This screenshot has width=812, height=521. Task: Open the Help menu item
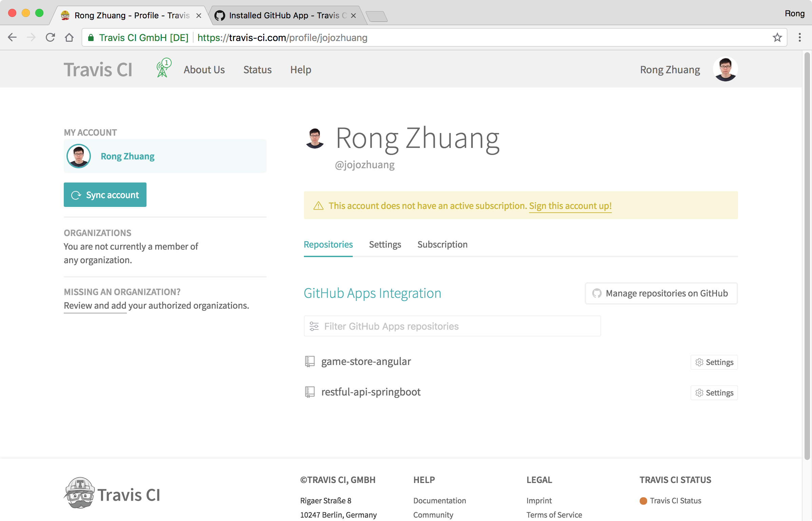[x=301, y=70]
